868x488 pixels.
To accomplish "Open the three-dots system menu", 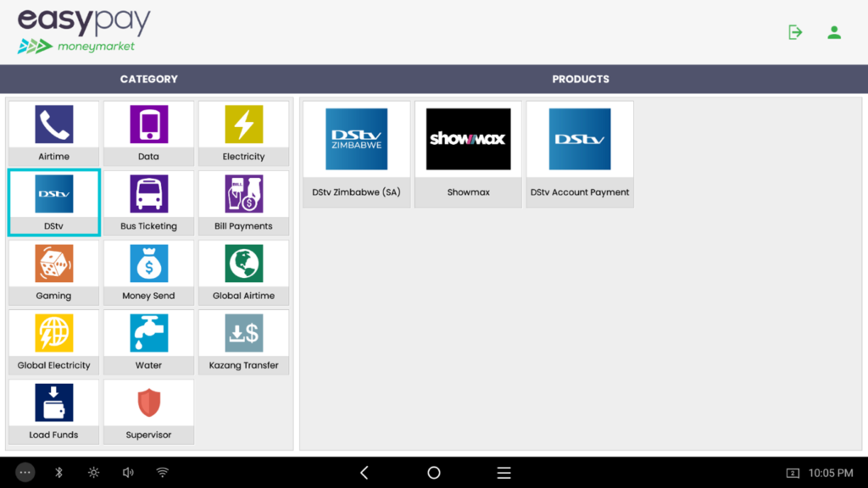I will (25, 473).
